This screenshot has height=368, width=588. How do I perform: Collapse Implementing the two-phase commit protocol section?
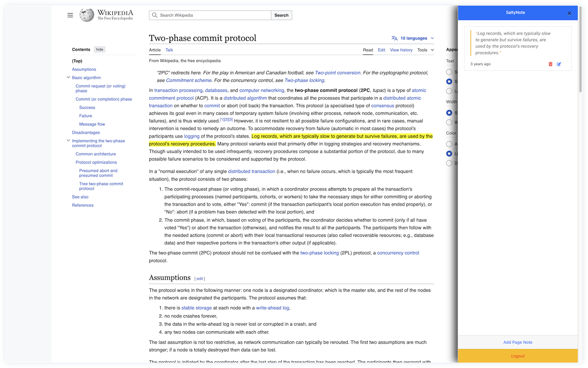(x=68, y=141)
